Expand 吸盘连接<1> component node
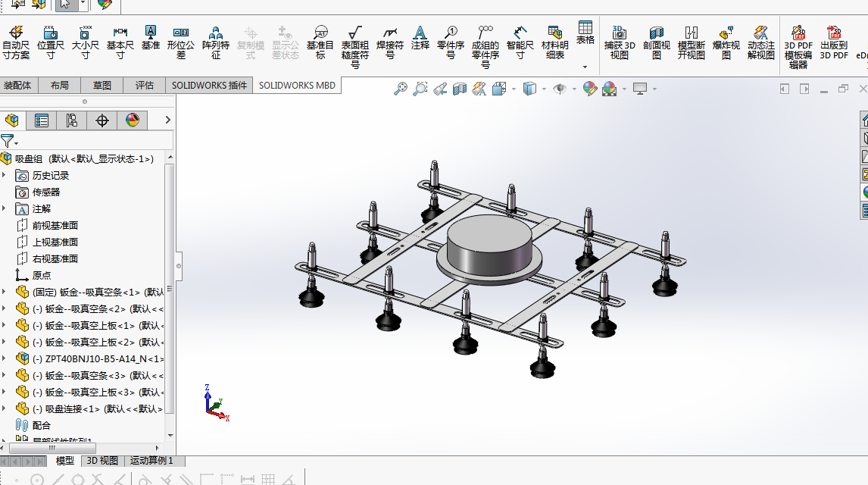This screenshot has width=868, height=485. [5, 408]
